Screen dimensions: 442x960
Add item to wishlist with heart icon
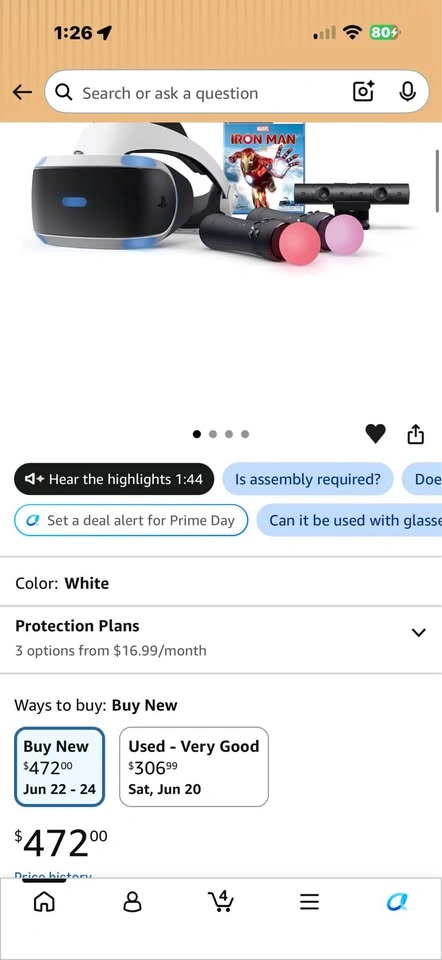375,434
